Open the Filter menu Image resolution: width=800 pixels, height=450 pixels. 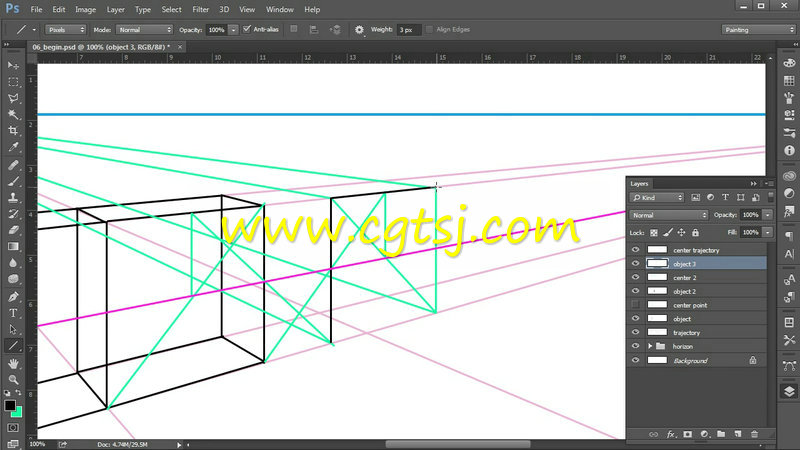point(201,9)
